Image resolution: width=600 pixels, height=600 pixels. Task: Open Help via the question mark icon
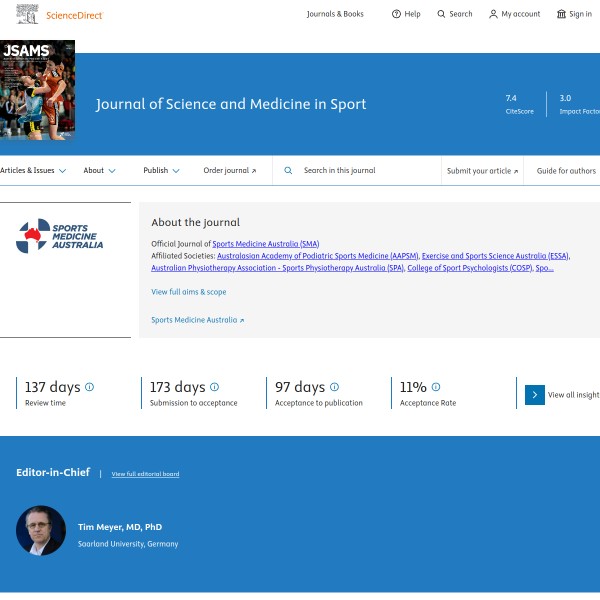coord(396,14)
